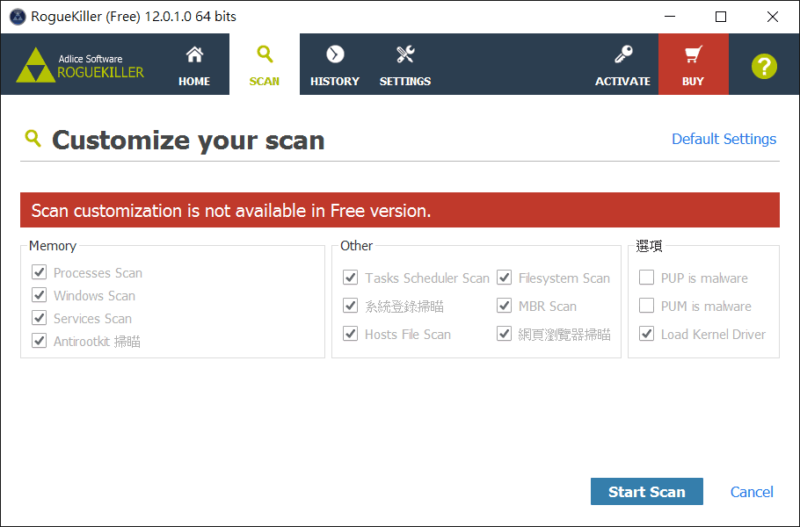Open help via the question mark icon

click(764, 66)
